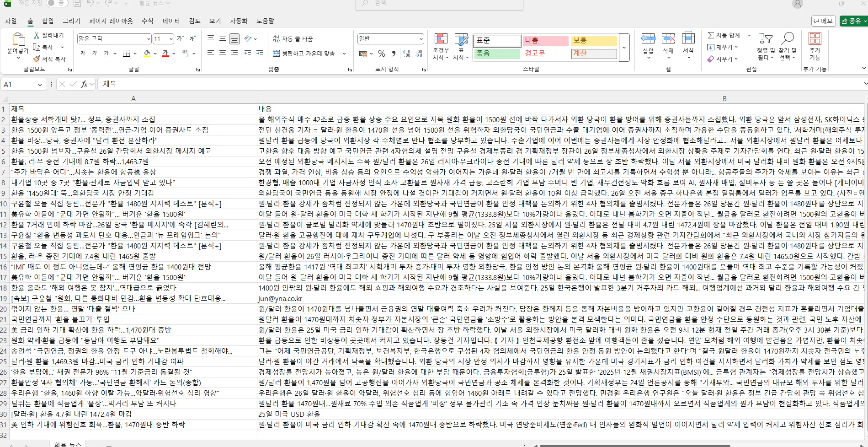Toggle Wrap Text (자동 줄 바꿈)
Screen dimensions: 868x447
pos(293,39)
